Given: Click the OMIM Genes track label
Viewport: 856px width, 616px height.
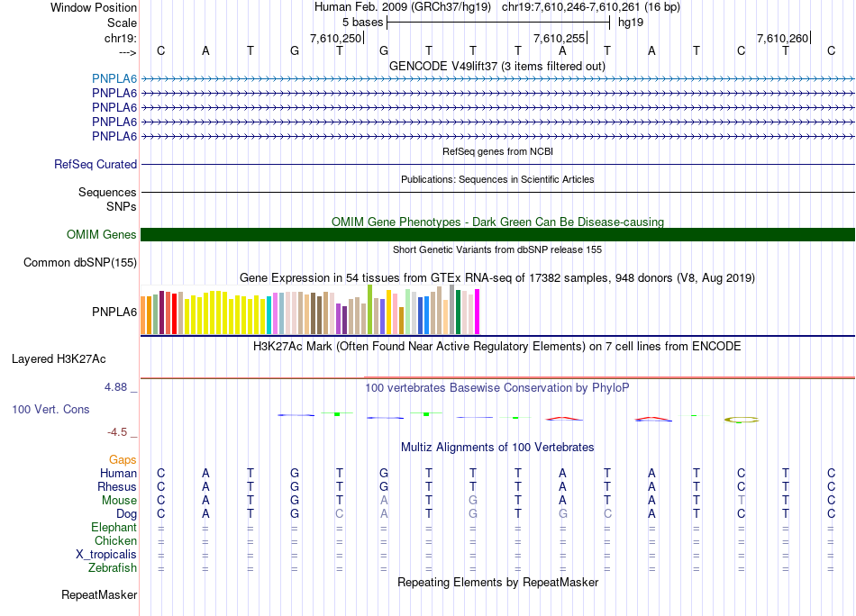Looking at the screenshot, I should pos(102,235).
